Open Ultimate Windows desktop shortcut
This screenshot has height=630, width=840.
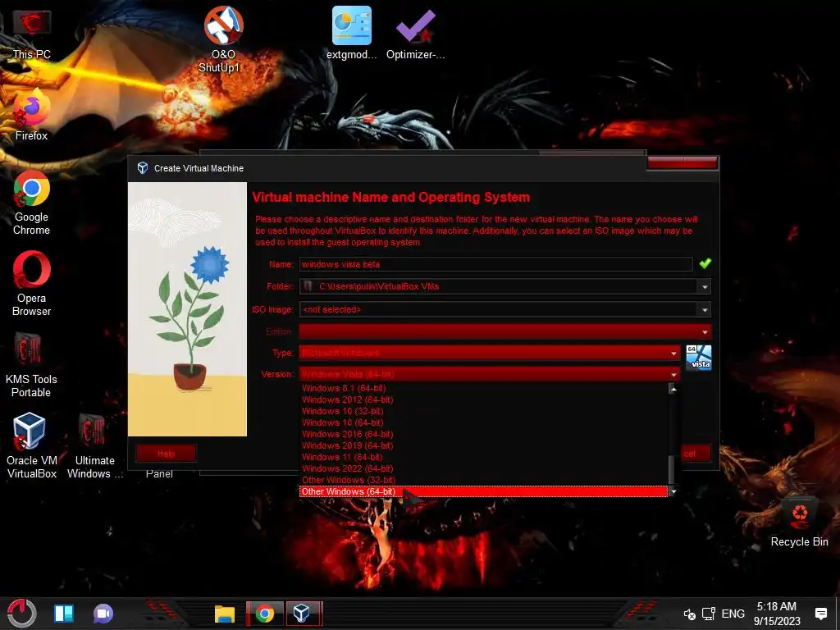(95, 446)
